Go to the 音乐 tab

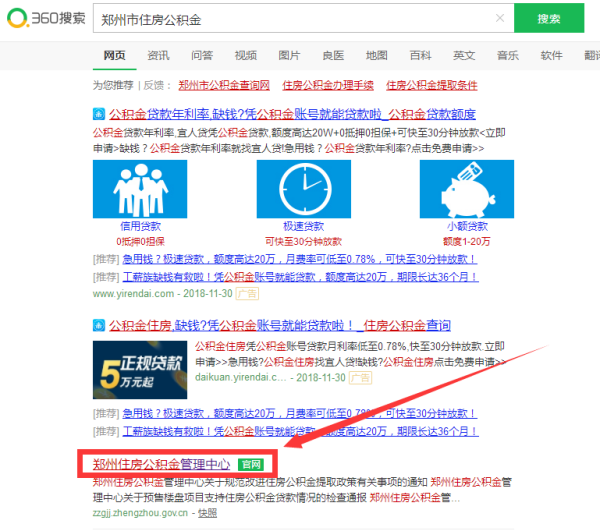507,55
